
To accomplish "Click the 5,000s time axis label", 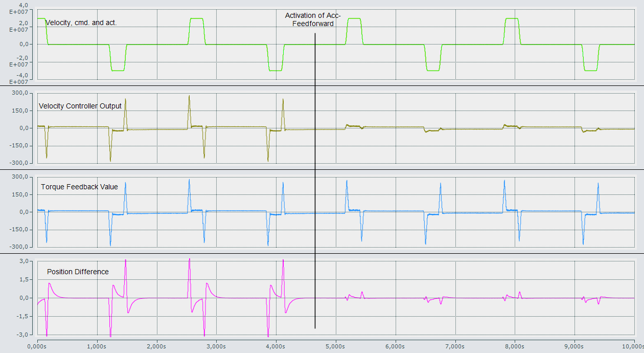I will 336,346.
